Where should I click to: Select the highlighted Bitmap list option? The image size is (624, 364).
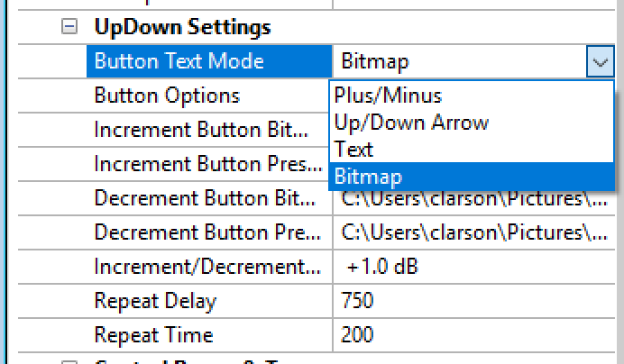tap(472, 177)
